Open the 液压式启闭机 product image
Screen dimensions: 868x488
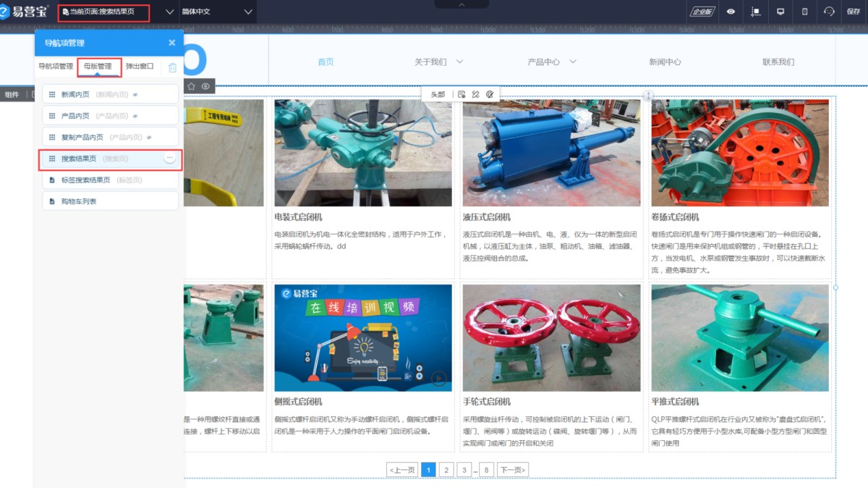551,153
